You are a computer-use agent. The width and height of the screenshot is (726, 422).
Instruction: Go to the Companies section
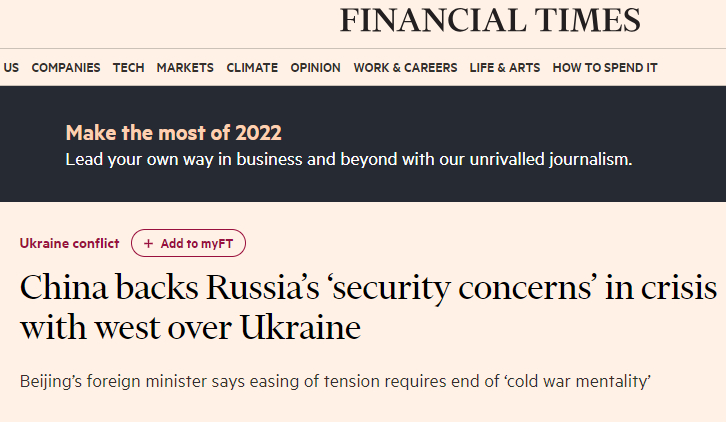click(66, 68)
